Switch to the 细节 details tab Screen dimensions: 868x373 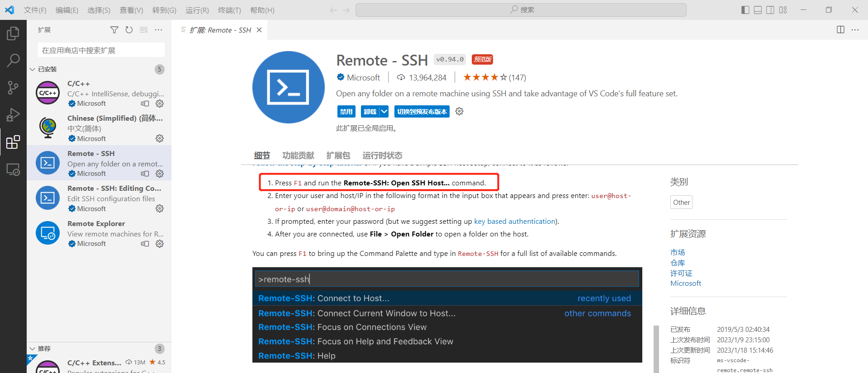[262, 156]
